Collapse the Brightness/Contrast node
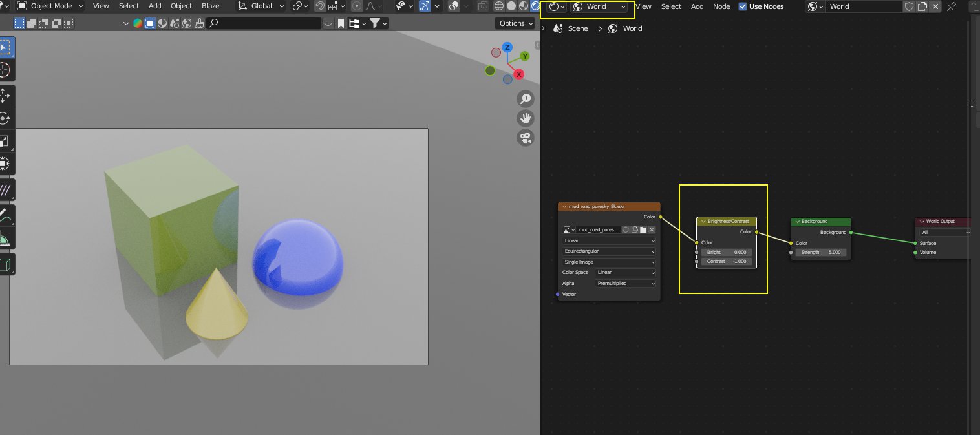 (703, 222)
